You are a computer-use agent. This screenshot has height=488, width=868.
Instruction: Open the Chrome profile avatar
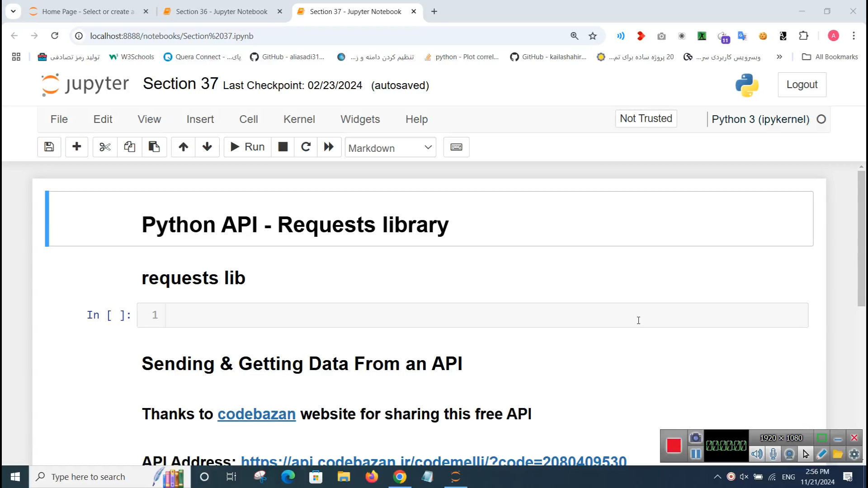[x=833, y=36]
